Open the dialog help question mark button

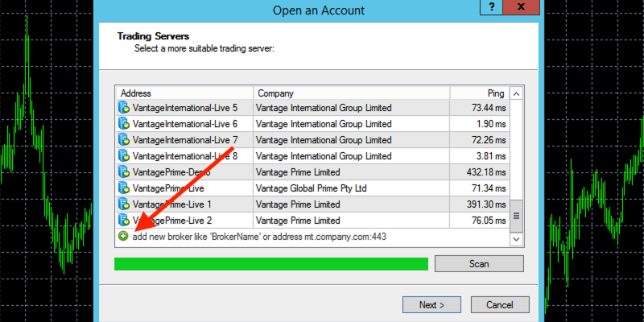[x=493, y=7]
